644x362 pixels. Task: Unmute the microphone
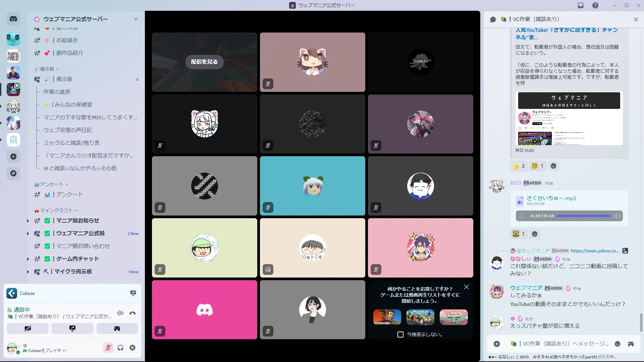click(108, 348)
